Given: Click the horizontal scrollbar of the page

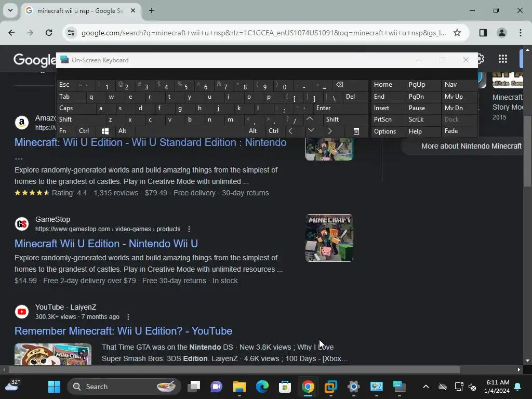Looking at the screenshot, I should coord(234,369).
